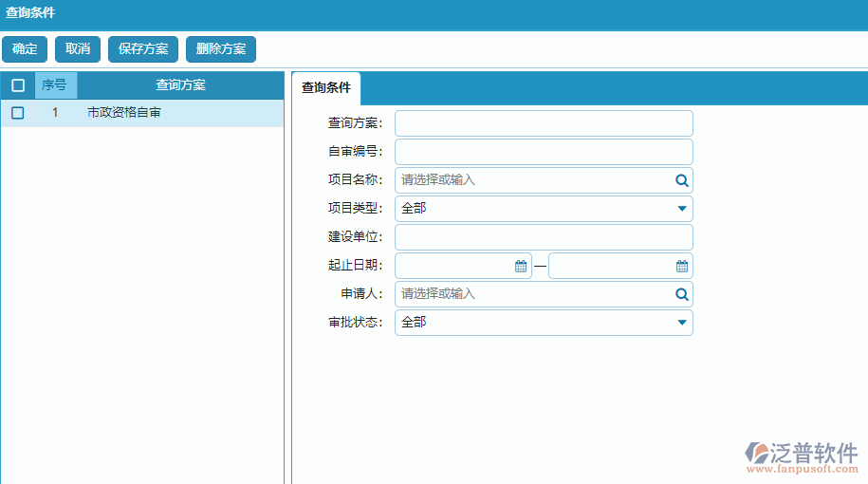Focus the 查询方案 input field

[x=544, y=123]
